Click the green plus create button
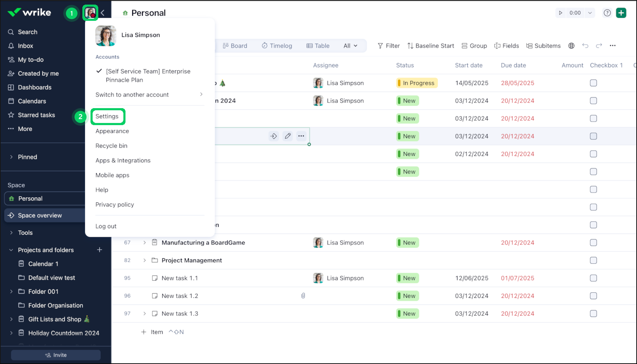 coord(621,13)
